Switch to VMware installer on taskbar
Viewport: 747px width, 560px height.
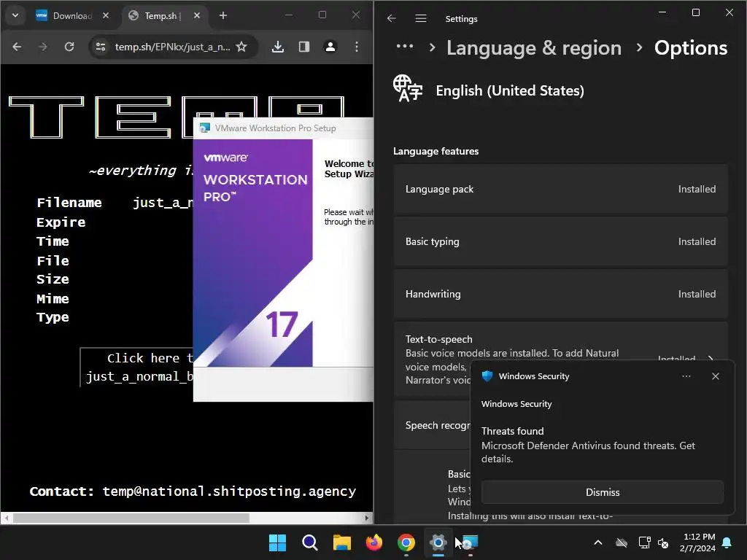coord(470,542)
